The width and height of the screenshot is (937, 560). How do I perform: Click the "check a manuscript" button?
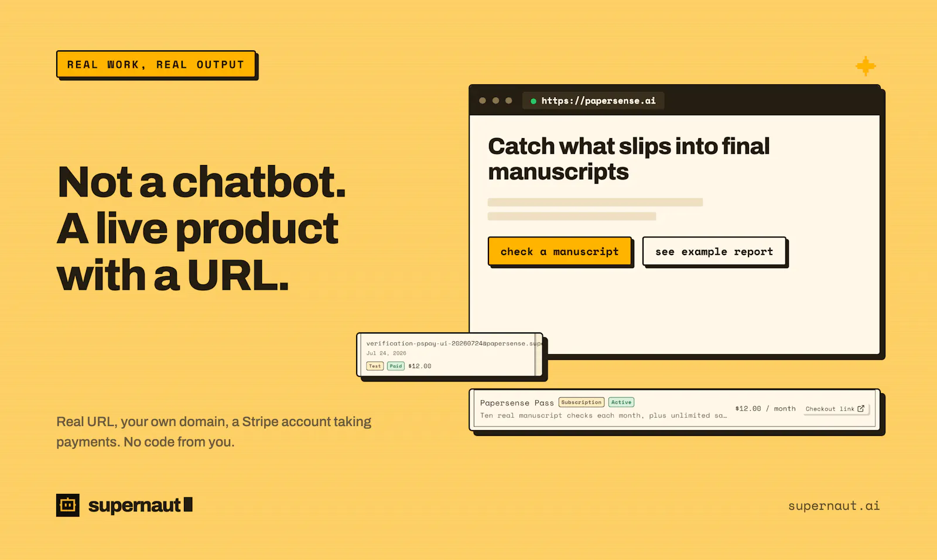pyautogui.click(x=560, y=252)
